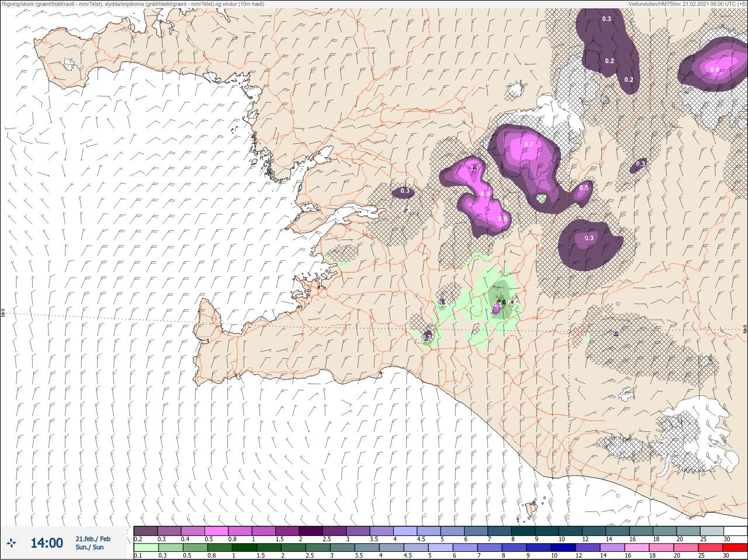Select the white 30 swatch in purple legend row
Image resolution: width=748 pixels, height=560 pixels.
point(735,531)
